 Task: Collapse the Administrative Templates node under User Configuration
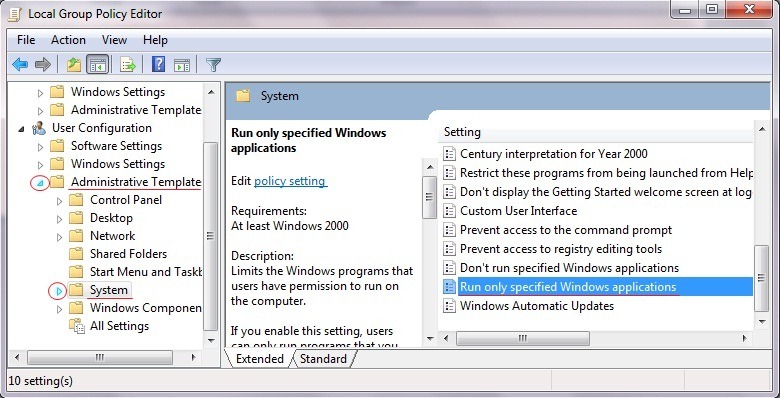[40, 183]
